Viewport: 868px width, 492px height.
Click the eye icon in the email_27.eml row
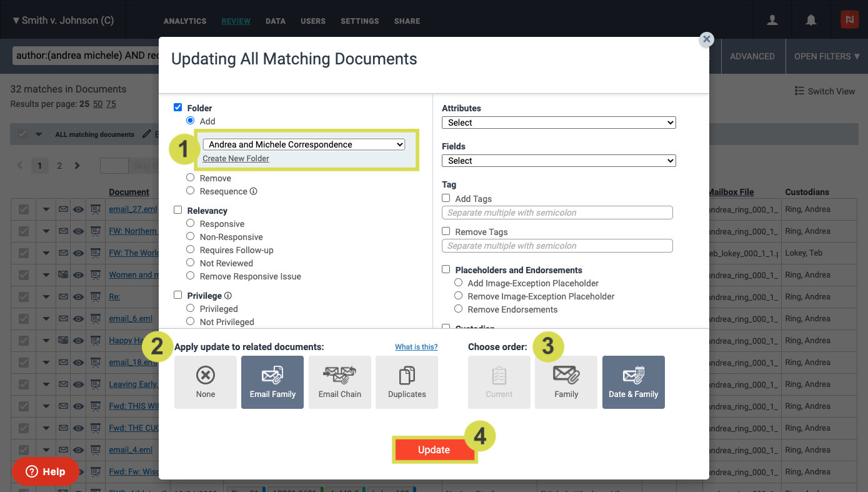[78, 209]
